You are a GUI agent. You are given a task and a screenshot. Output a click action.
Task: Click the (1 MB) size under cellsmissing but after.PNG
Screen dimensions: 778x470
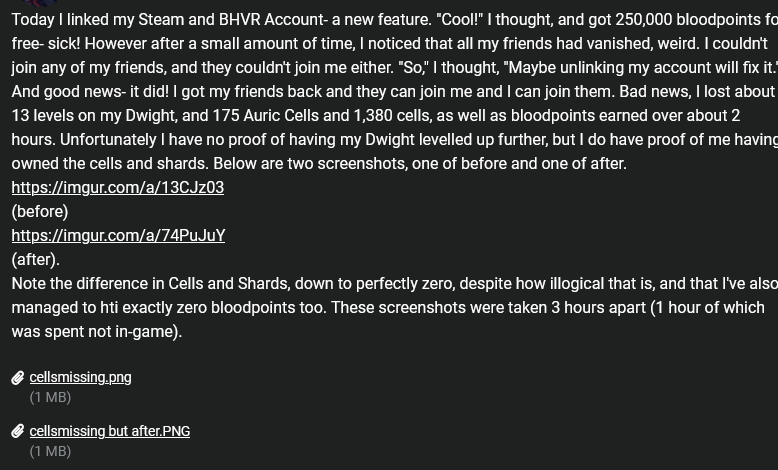50,452
